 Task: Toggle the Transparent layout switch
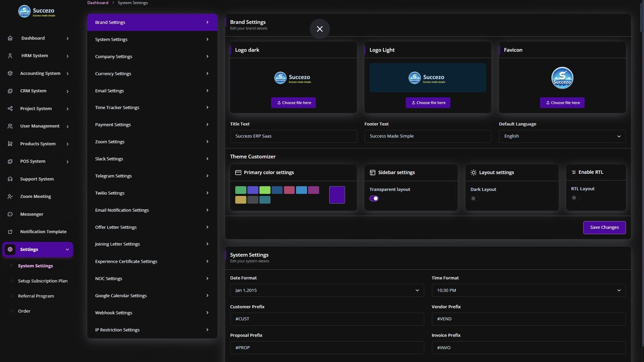click(374, 198)
